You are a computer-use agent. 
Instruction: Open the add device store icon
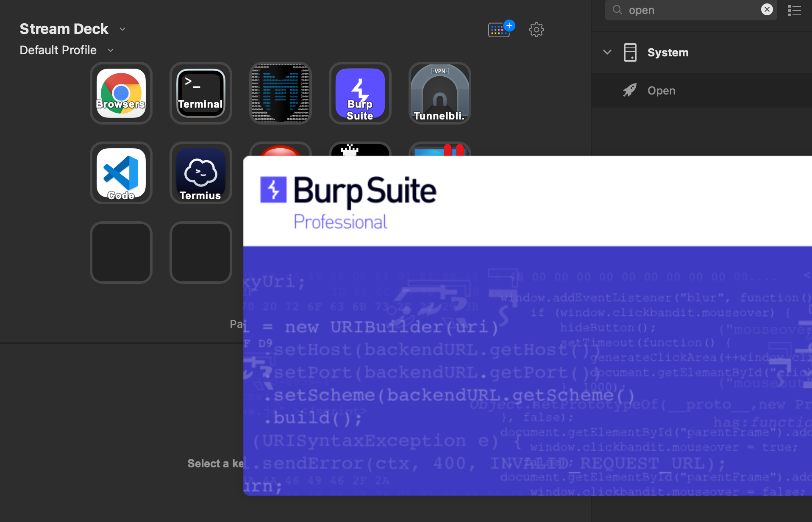coord(500,29)
